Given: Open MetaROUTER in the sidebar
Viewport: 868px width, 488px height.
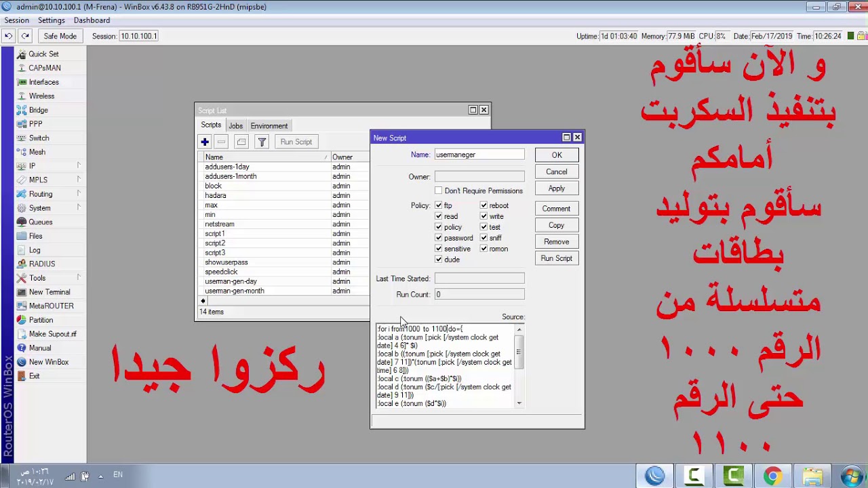Looking at the screenshot, I should [51, 306].
